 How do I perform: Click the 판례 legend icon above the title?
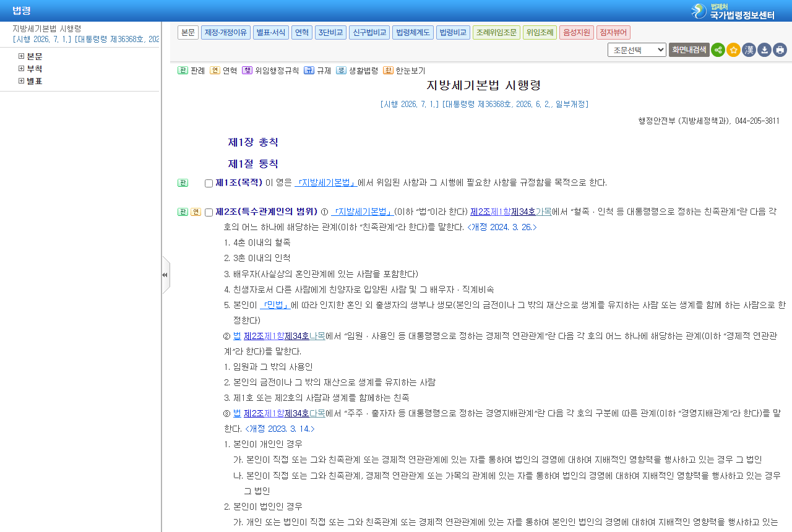(183, 71)
